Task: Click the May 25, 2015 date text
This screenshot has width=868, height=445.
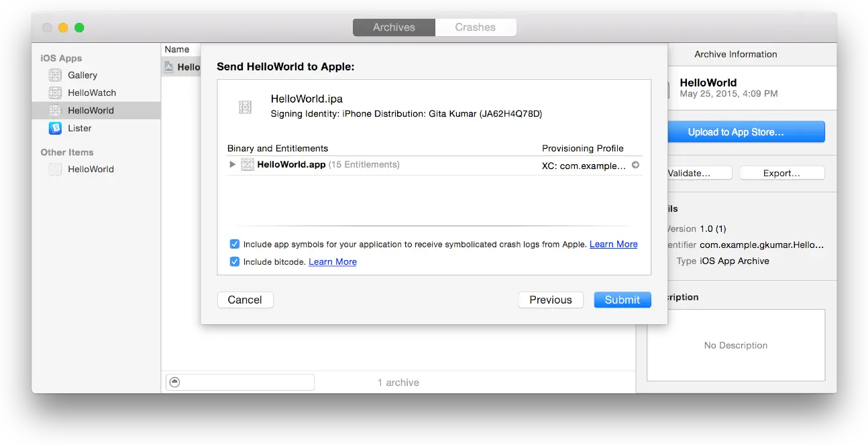Action: [728, 94]
